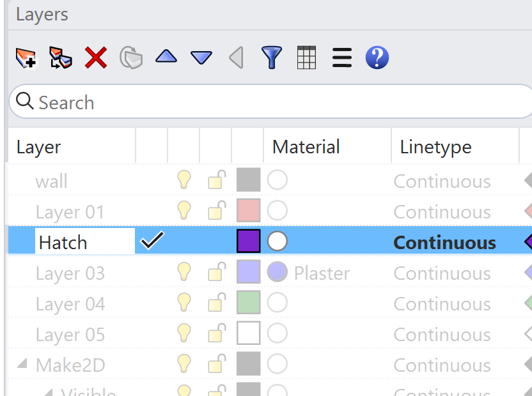Move layer up with up arrow
The width and height of the screenshot is (532, 396).
pos(166,57)
